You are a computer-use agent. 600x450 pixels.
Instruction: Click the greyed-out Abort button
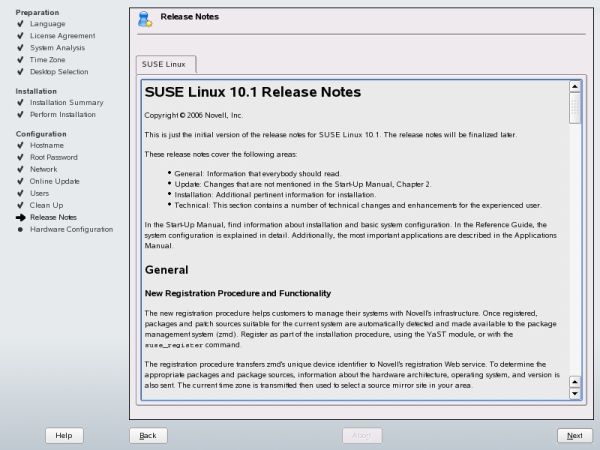[x=362, y=435]
